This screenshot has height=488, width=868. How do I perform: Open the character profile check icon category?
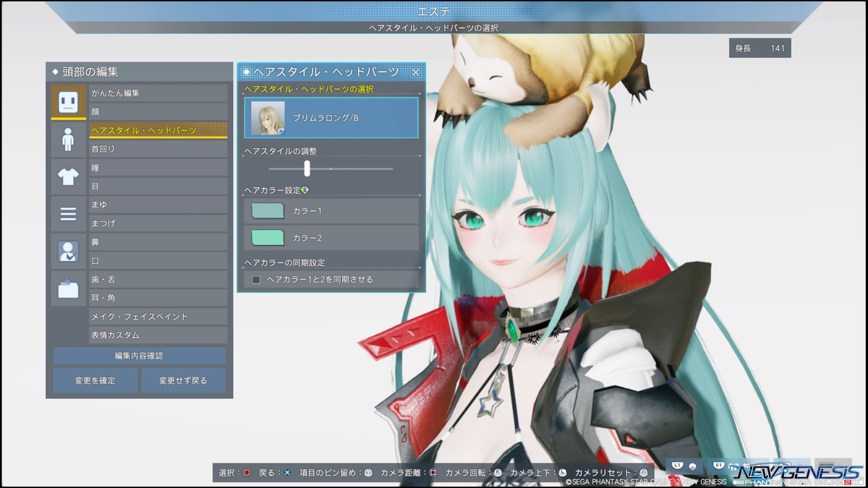(68, 252)
